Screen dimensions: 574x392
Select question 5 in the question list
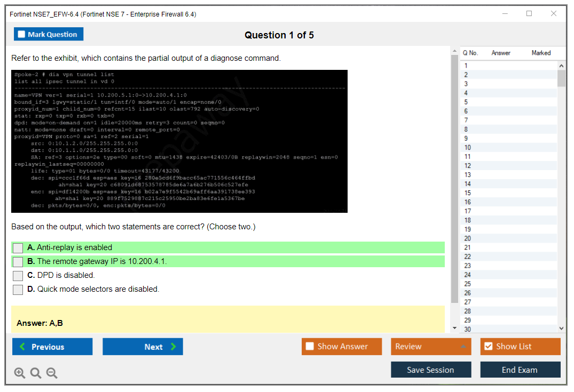[x=466, y=102]
